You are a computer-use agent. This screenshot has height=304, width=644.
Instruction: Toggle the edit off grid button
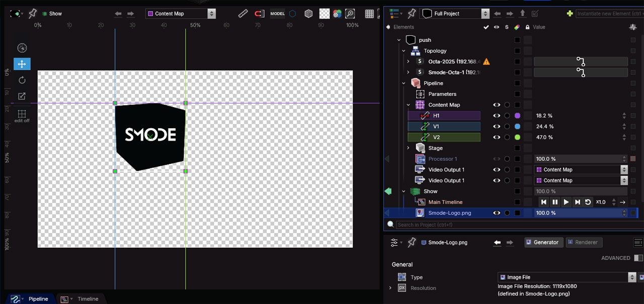(x=22, y=116)
